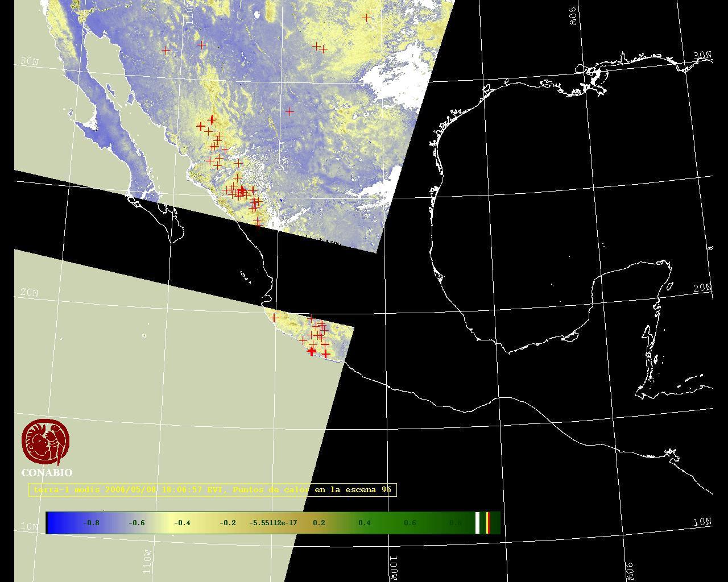Click the 20N label beside Yucatan

pyautogui.click(x=702, y=288)
